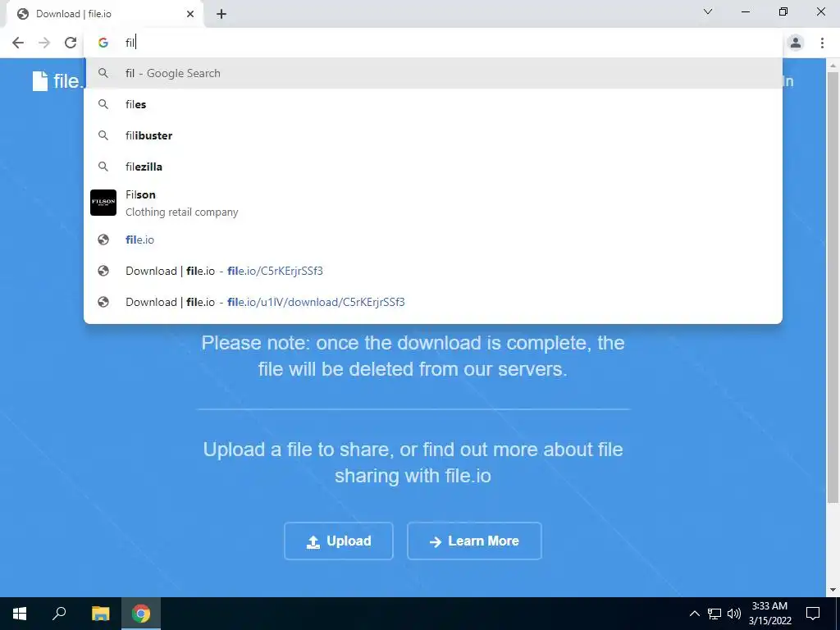Open the taskbar clock and date
Screen dimensions: 840x630
point(769,614)
